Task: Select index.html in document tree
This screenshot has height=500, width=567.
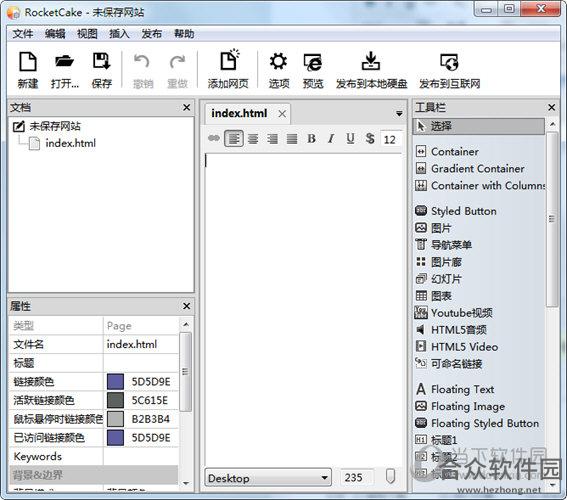Action: 71,143
